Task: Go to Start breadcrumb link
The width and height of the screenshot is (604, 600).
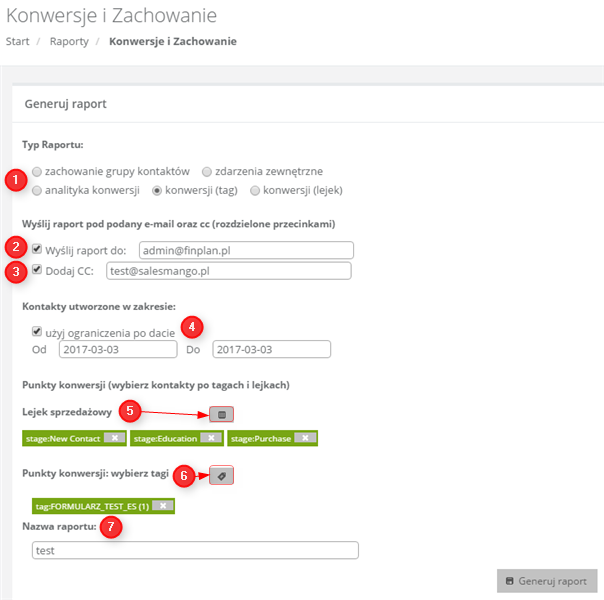Action: 17,41
